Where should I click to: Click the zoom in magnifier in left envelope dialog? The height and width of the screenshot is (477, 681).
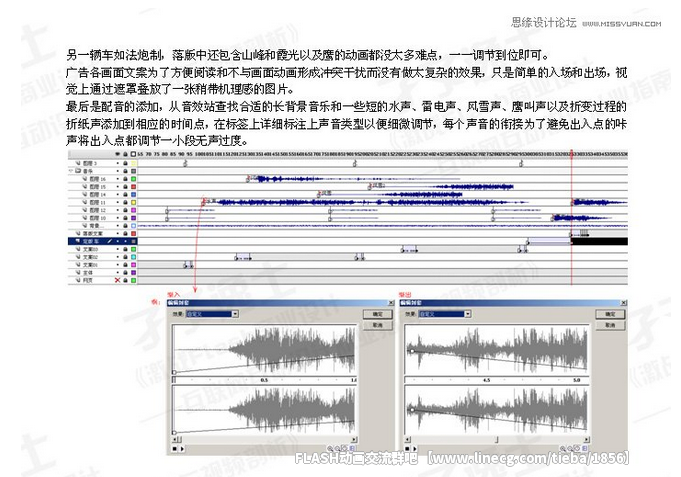click(330, 448)
